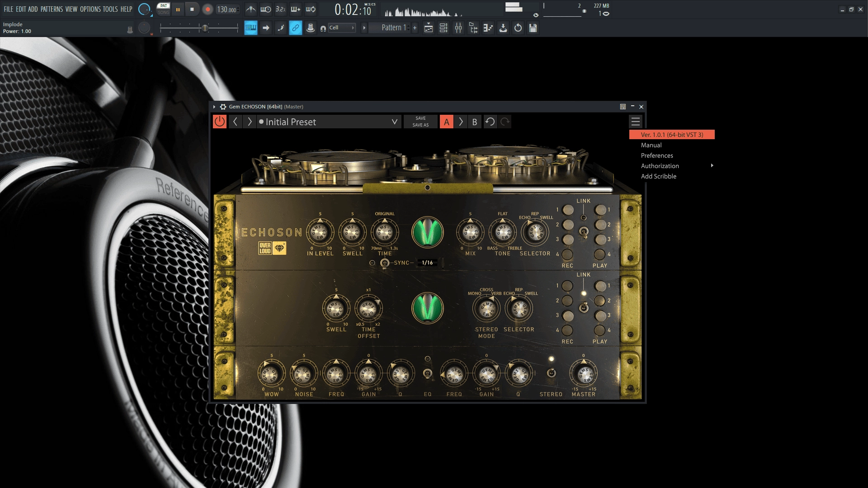Open the OPTIONS menu
868x488 pixels.
(90, 9)
